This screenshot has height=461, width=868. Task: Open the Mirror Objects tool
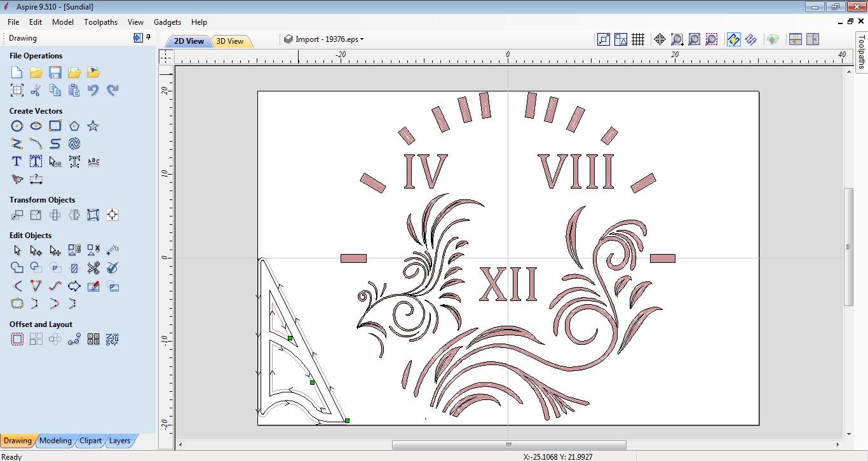point(74,215)
